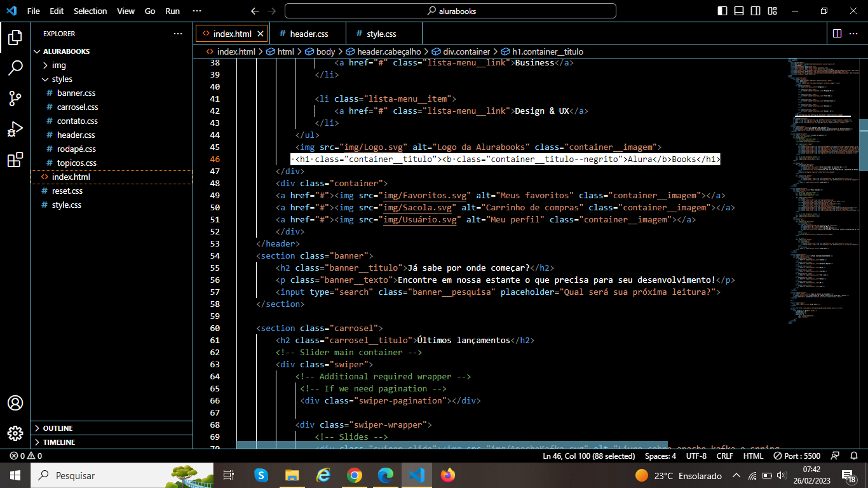Open the Run and Debug view
The height and width of the screenshot is (488, 868).
(15, 129)
